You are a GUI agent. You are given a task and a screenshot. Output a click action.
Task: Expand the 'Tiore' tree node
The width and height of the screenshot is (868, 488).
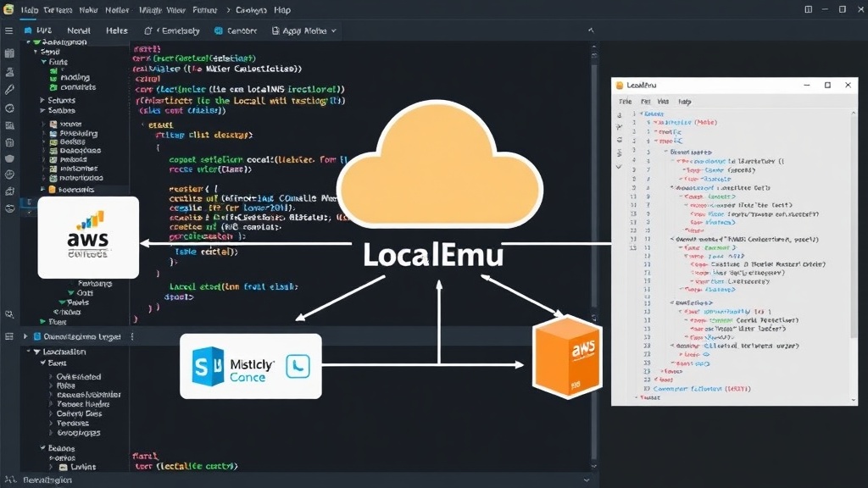pos(42,321)
